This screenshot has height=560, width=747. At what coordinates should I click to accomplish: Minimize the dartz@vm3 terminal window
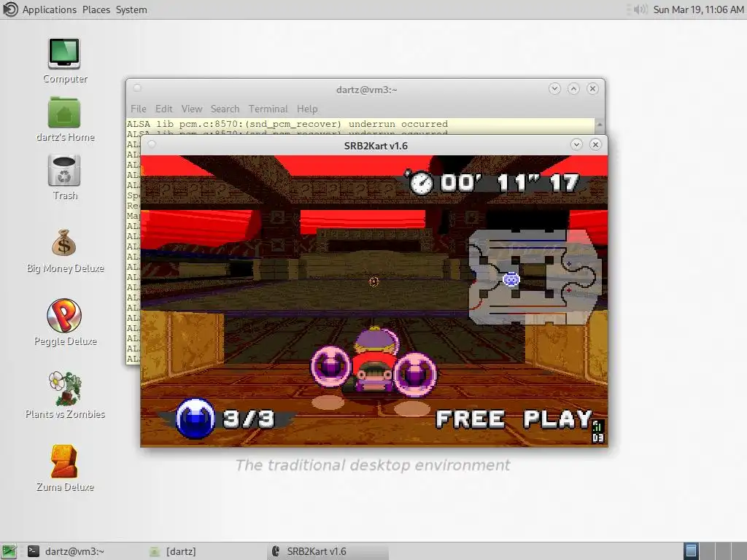coord(554,88)
